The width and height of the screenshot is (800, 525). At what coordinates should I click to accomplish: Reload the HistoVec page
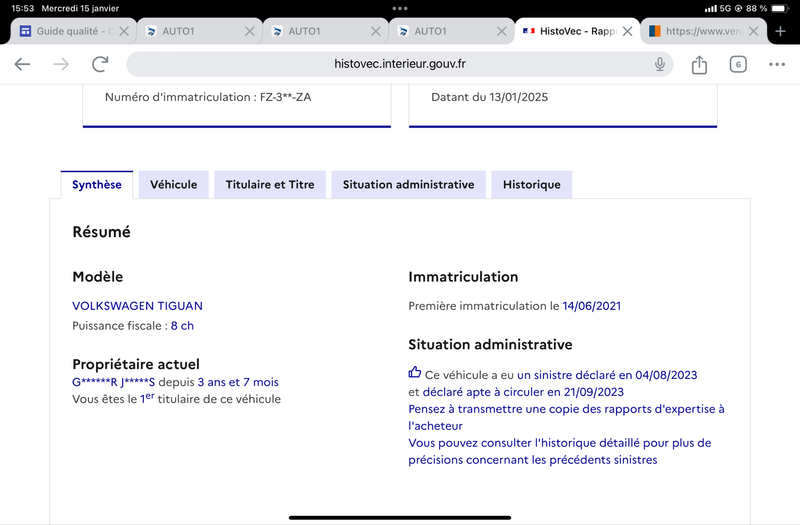[101, 64]
